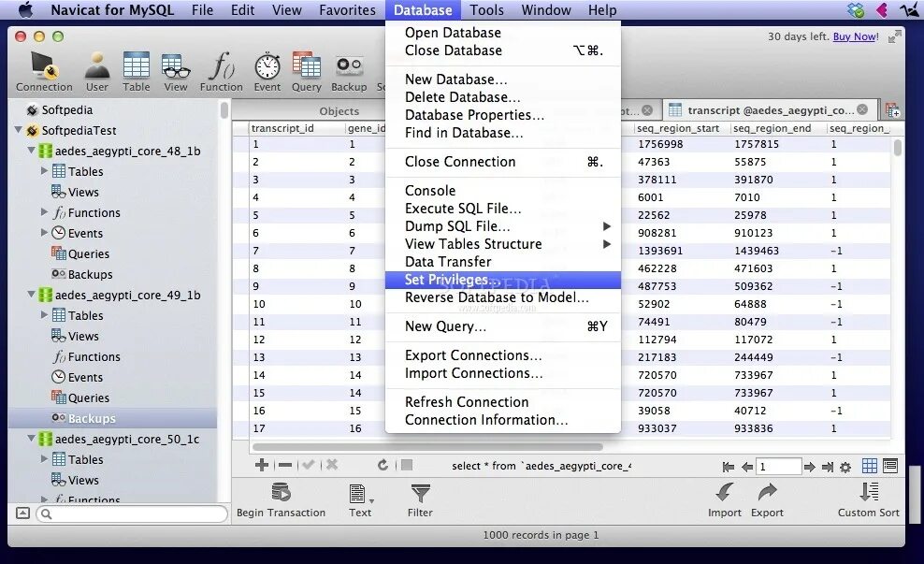Switch to grid view icon
Viewport: 924px width, 564px height.
pyautogui.click(x=870, y=466)
